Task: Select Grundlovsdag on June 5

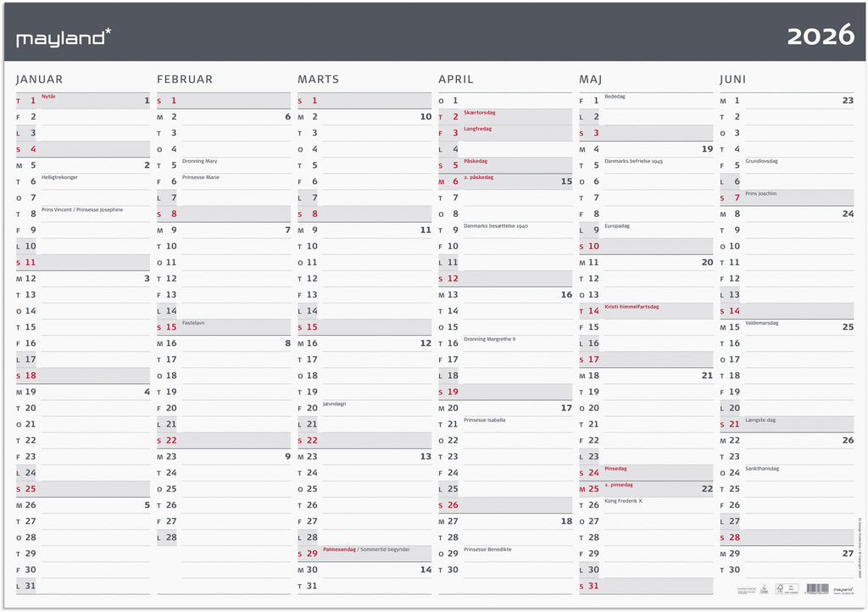Action: pos(761,161)
